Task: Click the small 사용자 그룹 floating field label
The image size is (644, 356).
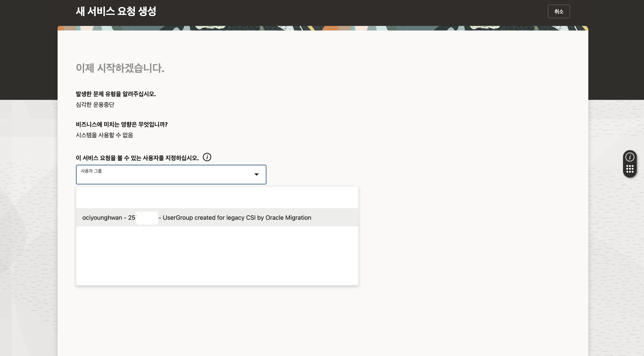Action: pyautogui.click(x=91, y=171)
